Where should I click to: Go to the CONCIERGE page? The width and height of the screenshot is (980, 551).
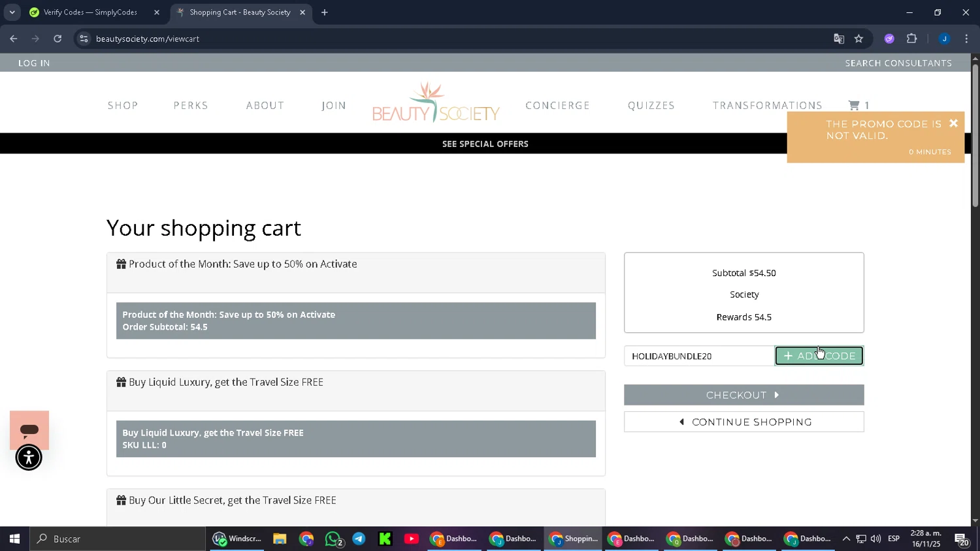tap(557, 105)
